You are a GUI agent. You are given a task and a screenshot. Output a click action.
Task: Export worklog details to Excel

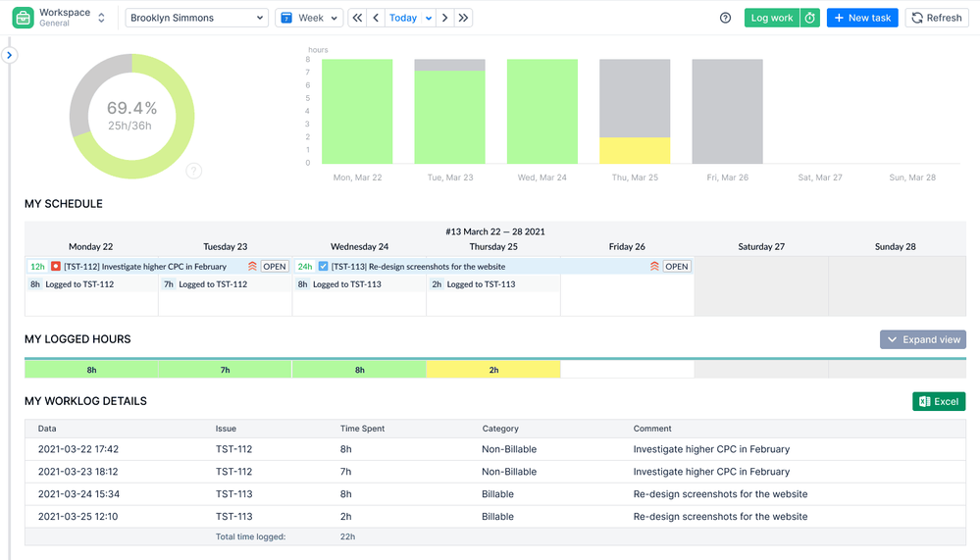[938, 401]
